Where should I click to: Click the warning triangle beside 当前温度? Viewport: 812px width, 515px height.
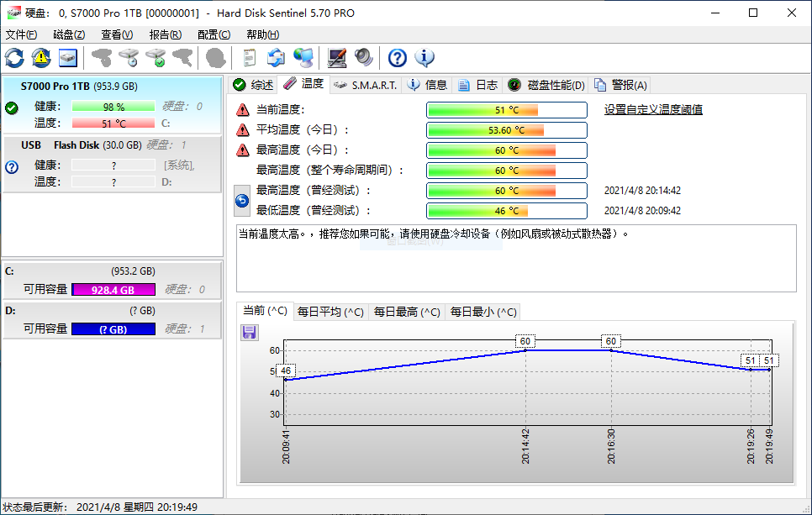coord(242,110)
